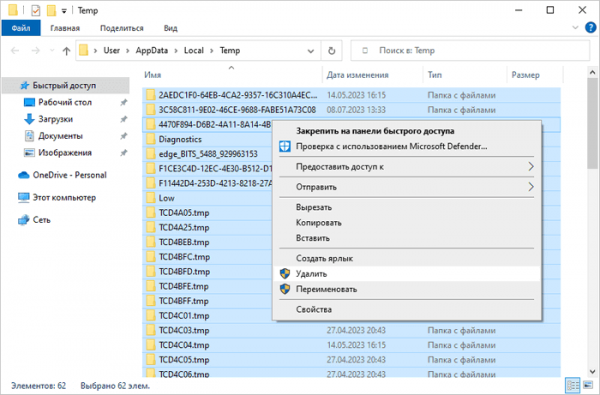
Task: Click the pin icon next to Документы
Action: click(x=123, y=136)
